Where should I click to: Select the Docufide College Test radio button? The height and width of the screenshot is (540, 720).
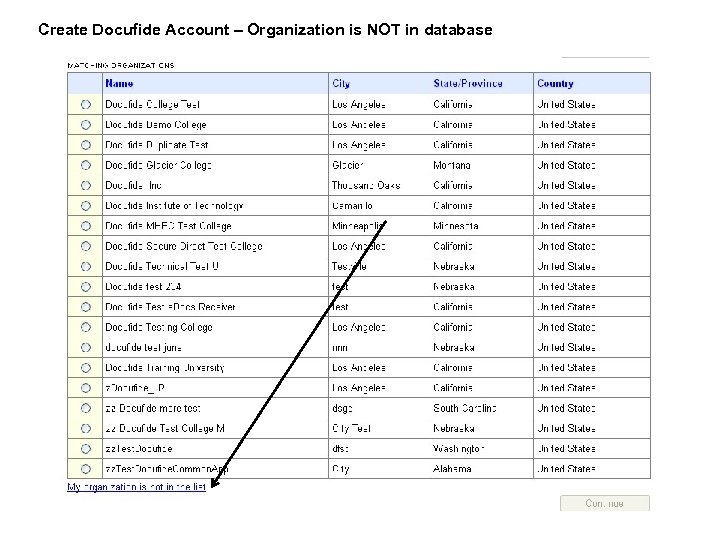point(86,105)
